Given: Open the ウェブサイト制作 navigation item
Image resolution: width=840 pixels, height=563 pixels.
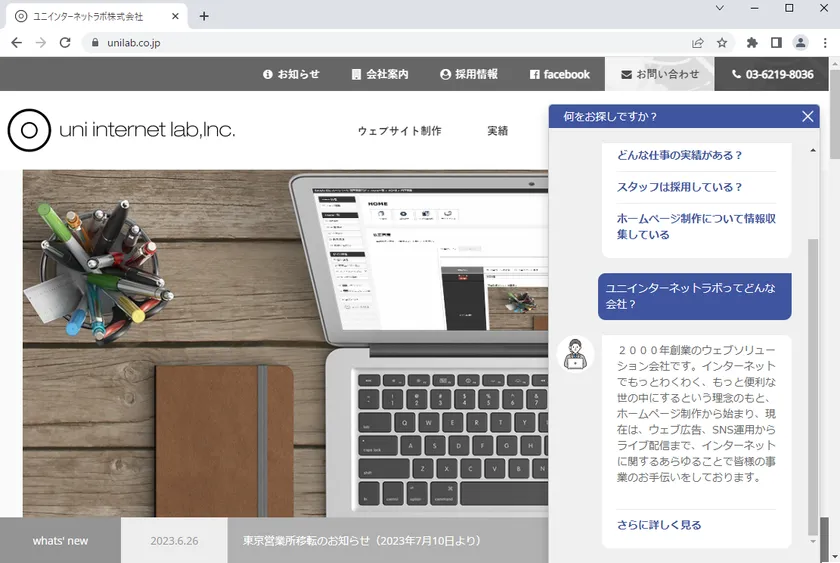Looking at the screenshot, I should [400, 131].
